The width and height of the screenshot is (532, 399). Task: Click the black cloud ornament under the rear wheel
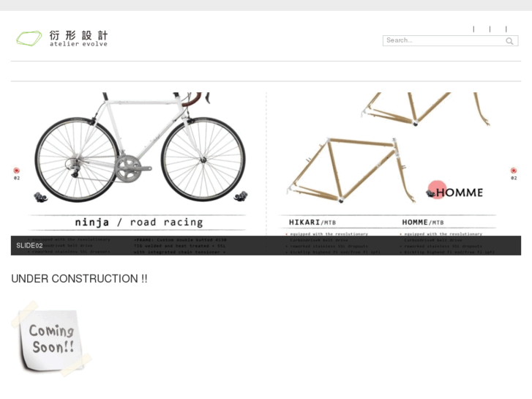click(x=41, y=197)
